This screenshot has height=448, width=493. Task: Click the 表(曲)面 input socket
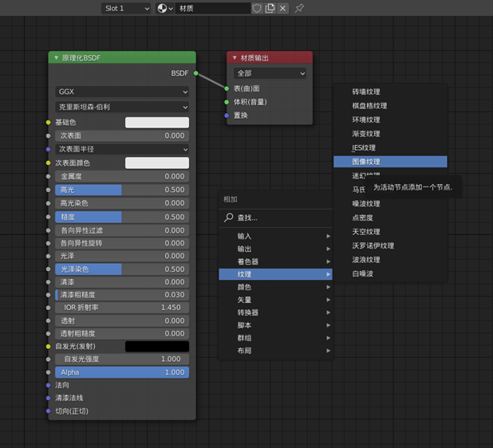(x=227, y=88)
